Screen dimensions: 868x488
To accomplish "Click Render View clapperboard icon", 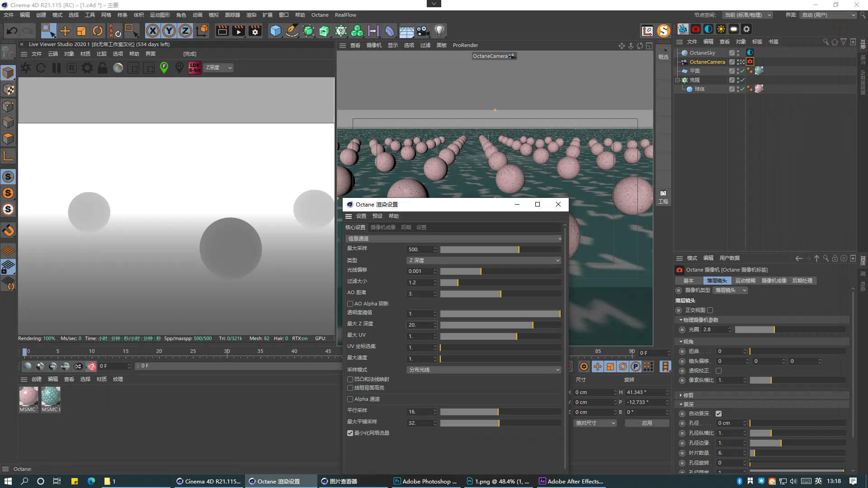I will tap(222, 31).
